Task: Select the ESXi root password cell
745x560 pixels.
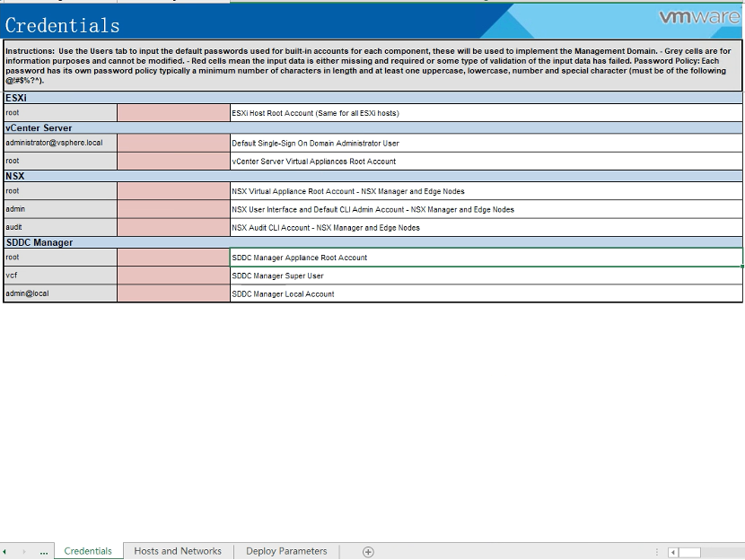Action: (x=173, y=113)
